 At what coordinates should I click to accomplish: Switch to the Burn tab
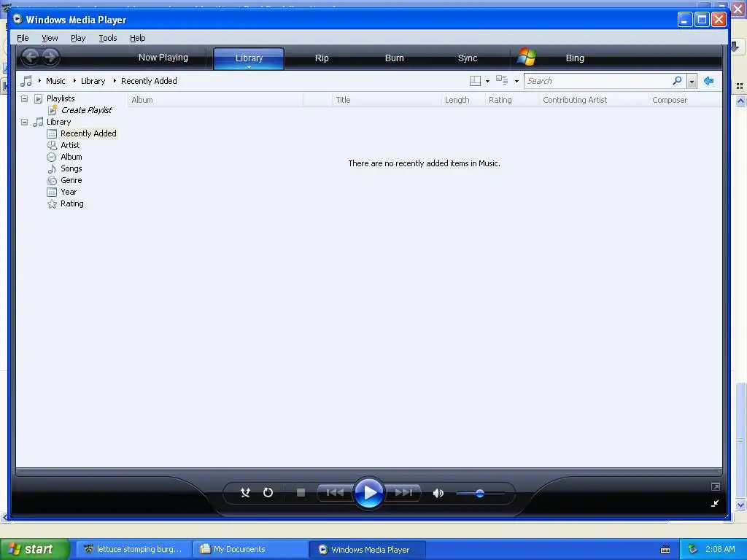click(x=394, y=58)
